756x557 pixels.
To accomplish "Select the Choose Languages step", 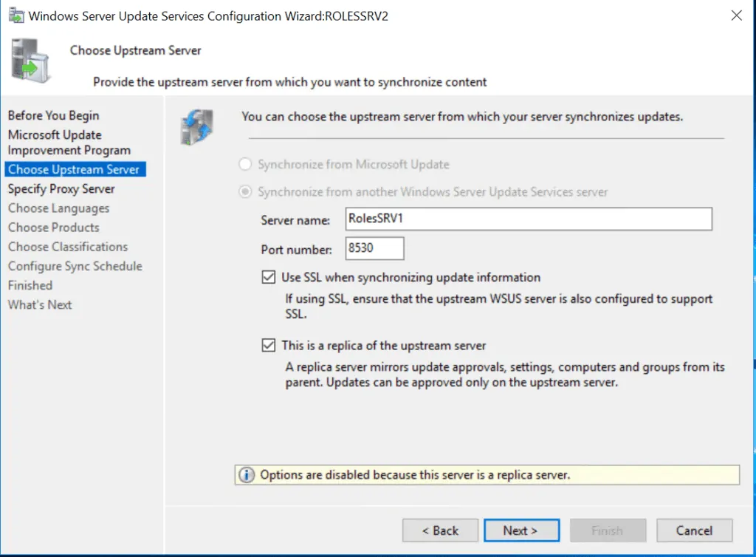I will [x=58, y=208].
